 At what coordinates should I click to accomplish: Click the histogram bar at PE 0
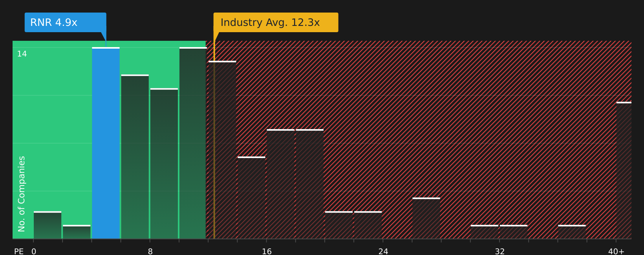(48, 225)
